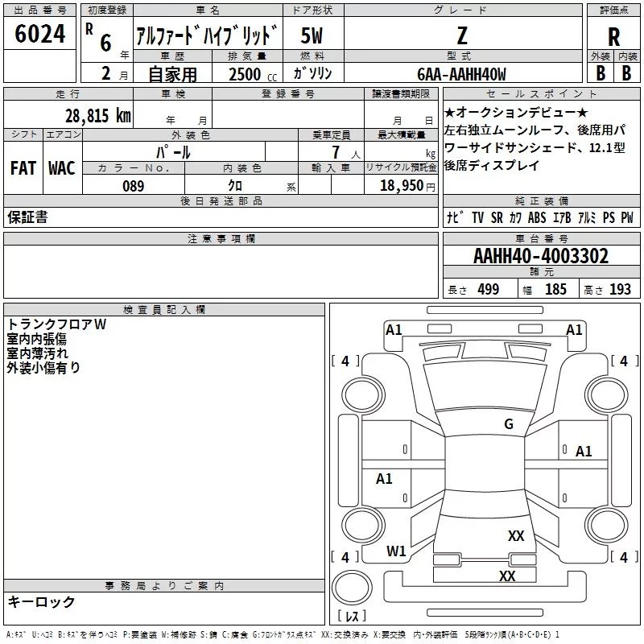This screenshot has width=644, height=644.
Task: Click the chassis number AAHH40-4003302
Action: [x=541, y=257]
